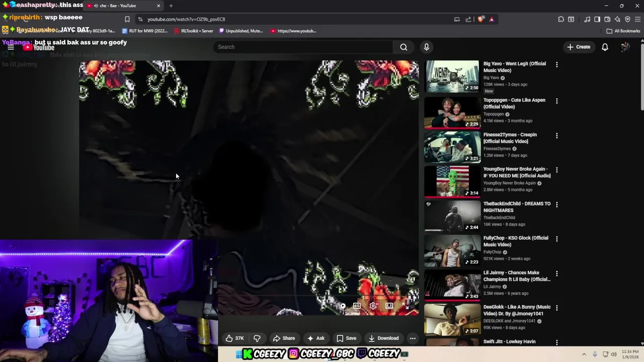Viewport: 644px width, 362px height.
Task: Open browser extensions puzzle icon
Action: tap(561, 19)
